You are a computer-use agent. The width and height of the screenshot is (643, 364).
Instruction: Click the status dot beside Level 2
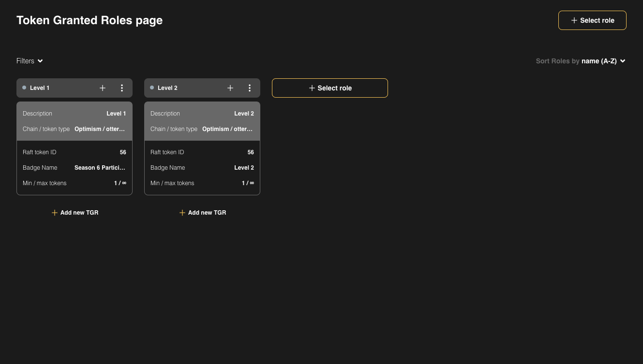[x=152, y=88]
